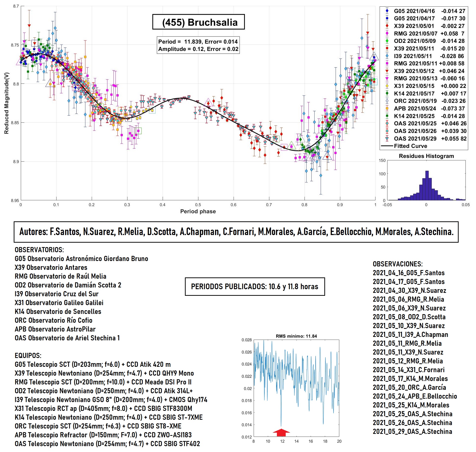
Task: Click the cyan triangle marker for OAS 2021/05/29
Action: (387, 139)
